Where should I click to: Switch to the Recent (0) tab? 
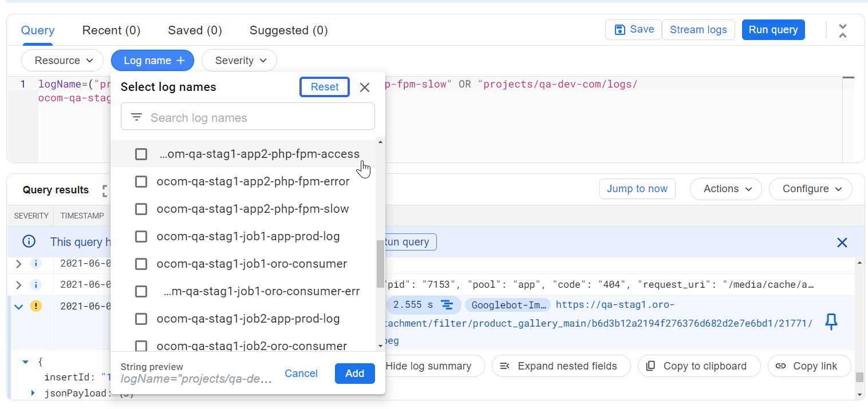point(111,30)
